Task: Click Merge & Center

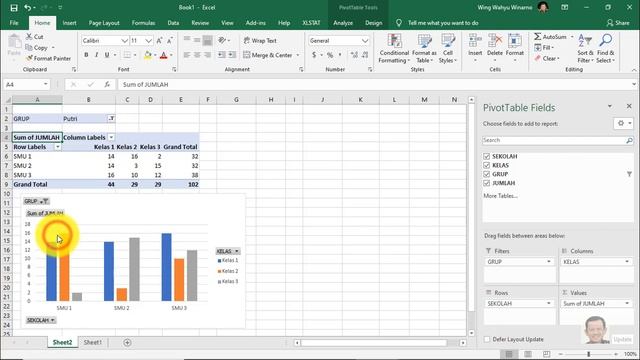Action: click(268, 55)
